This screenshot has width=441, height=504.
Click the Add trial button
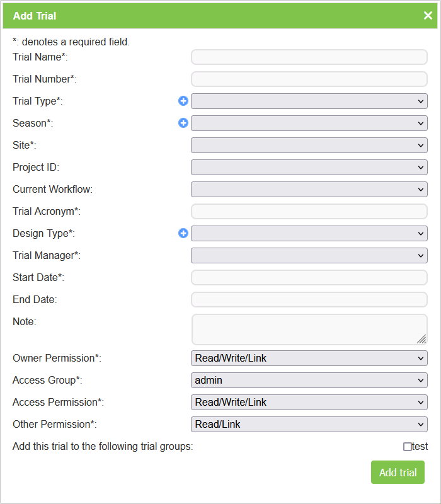[x=398, y=472]
